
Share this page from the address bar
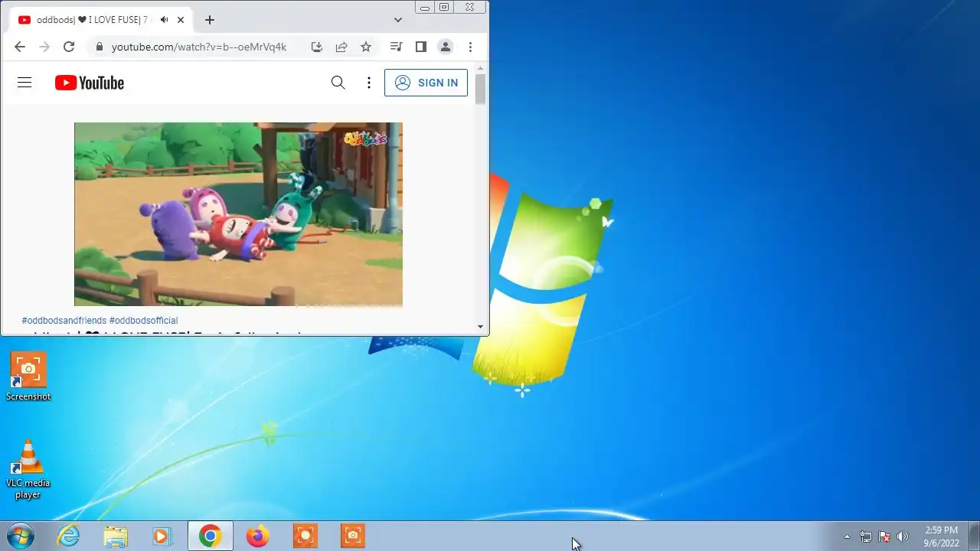click(341, 47)
